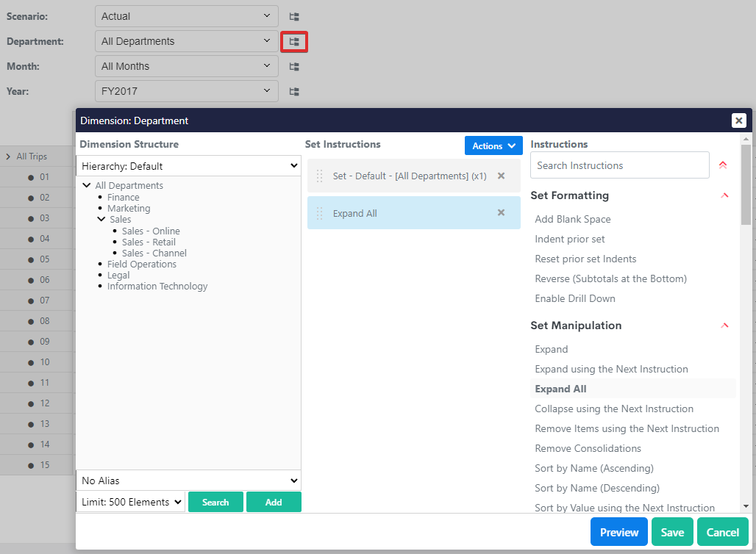Collapse the Set Formatting section

(x=724, y=195)
